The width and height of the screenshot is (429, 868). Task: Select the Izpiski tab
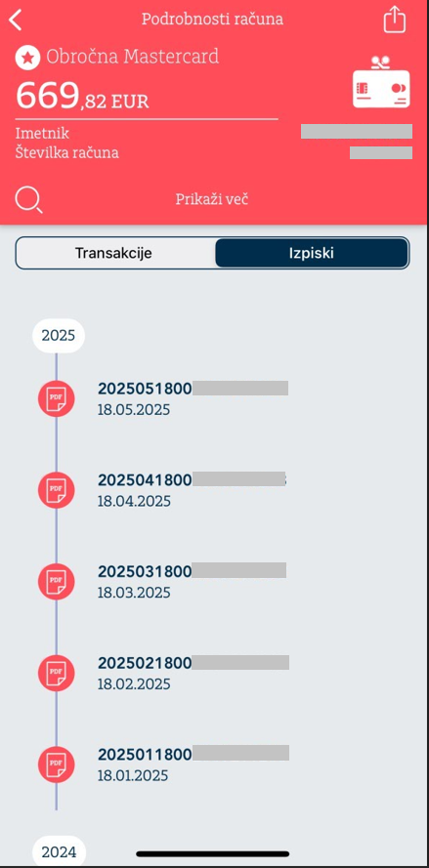point(312,253)
